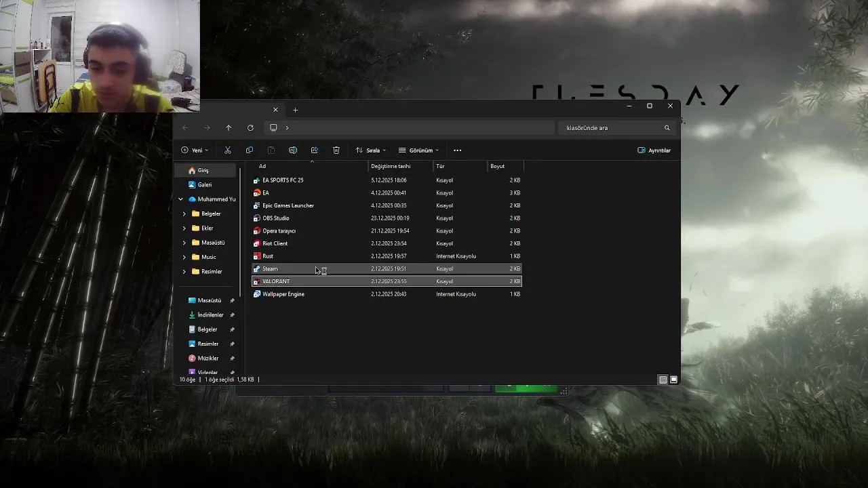Screen dimensions: 868x488
Task: Open the Sırala sort dropdown
Action: (371, 150)
